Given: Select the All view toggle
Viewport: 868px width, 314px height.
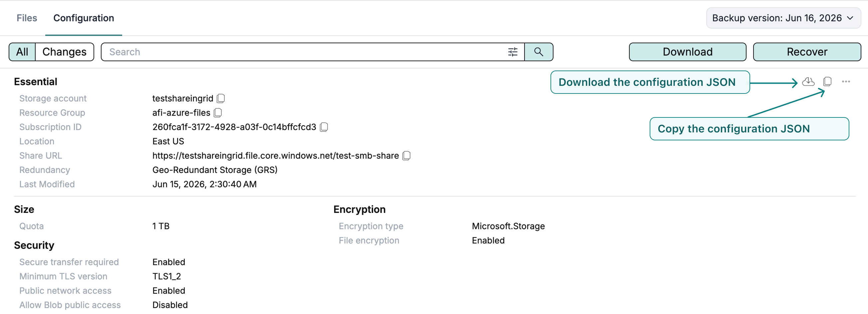Looking at the screenshot, I should coord(22,52).
